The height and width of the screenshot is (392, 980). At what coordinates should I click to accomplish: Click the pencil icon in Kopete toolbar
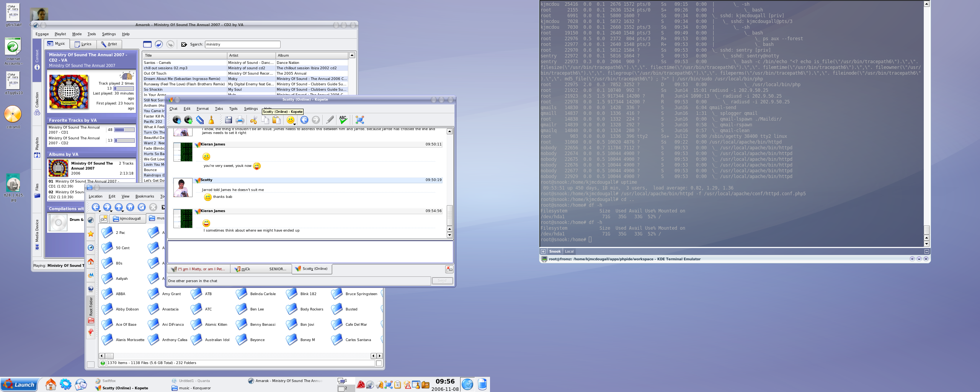[330, 120]
